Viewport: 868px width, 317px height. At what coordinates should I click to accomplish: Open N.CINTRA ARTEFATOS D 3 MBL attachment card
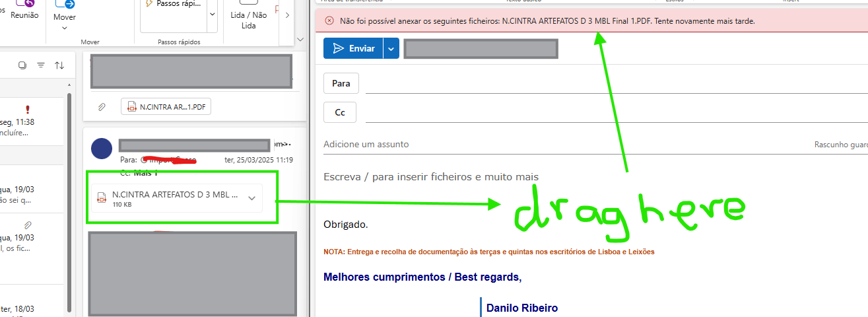[x=176, y=198]
